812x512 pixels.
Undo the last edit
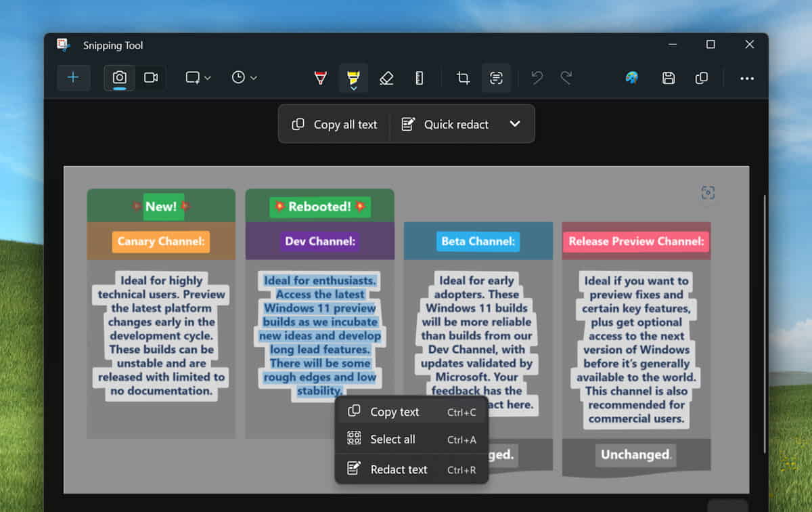pos(537,79)
